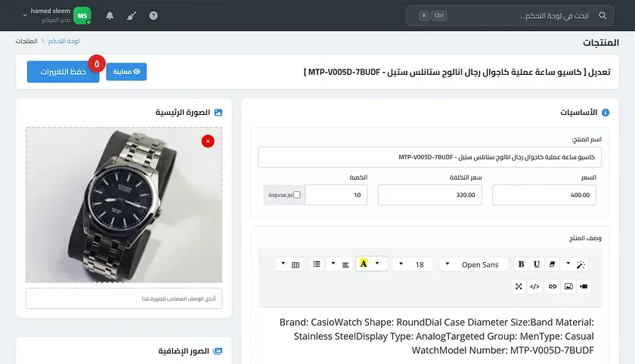Click the broom cache-clear icon
The image size is (635, 364).
click(132, 16)
